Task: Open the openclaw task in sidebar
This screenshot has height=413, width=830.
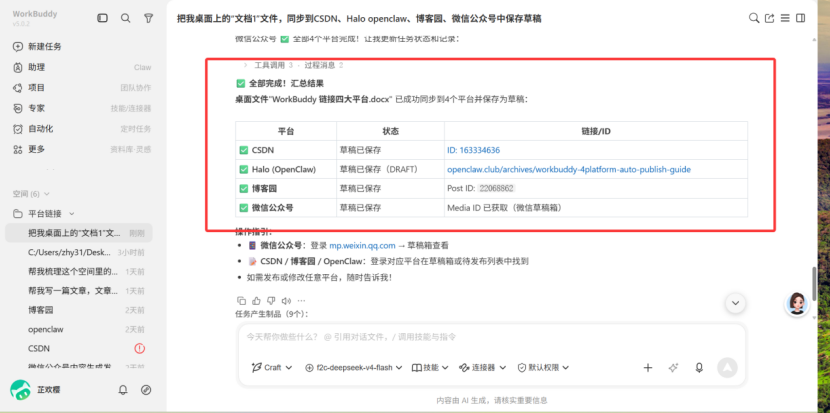Action: (79, 329)
